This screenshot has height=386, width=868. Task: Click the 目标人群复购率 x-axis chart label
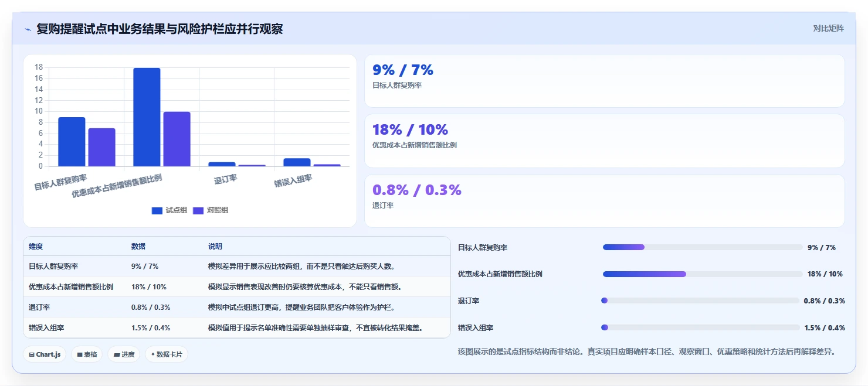60,182
